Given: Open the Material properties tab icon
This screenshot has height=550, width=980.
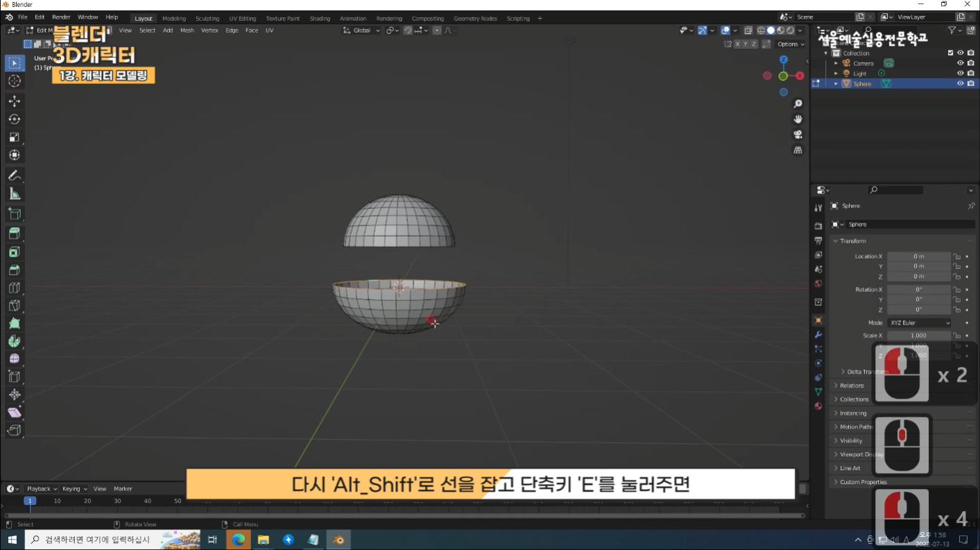Looking at the screenshot, I should pyautogui.click(x=818, y=406).
